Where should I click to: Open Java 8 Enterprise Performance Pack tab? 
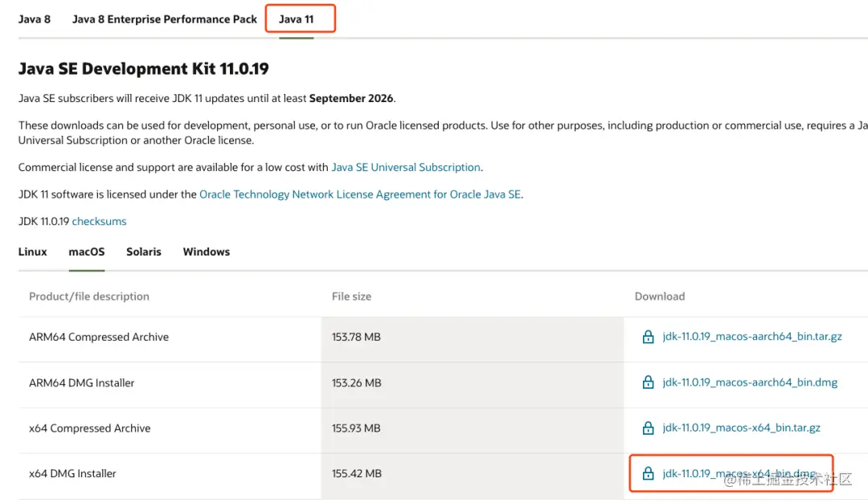click(x=165, y=19)
